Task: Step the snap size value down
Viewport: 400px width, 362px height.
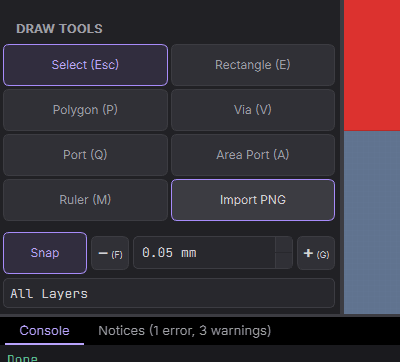Action: point(284,261)
